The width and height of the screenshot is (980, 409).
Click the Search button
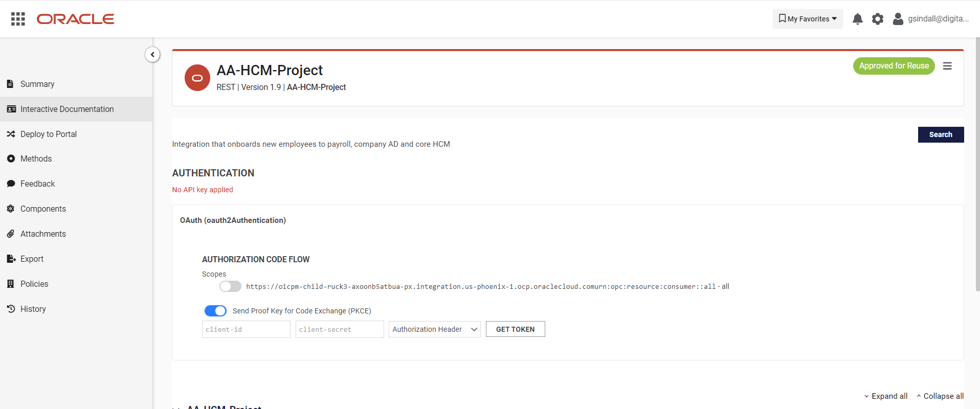click(941, 134)
